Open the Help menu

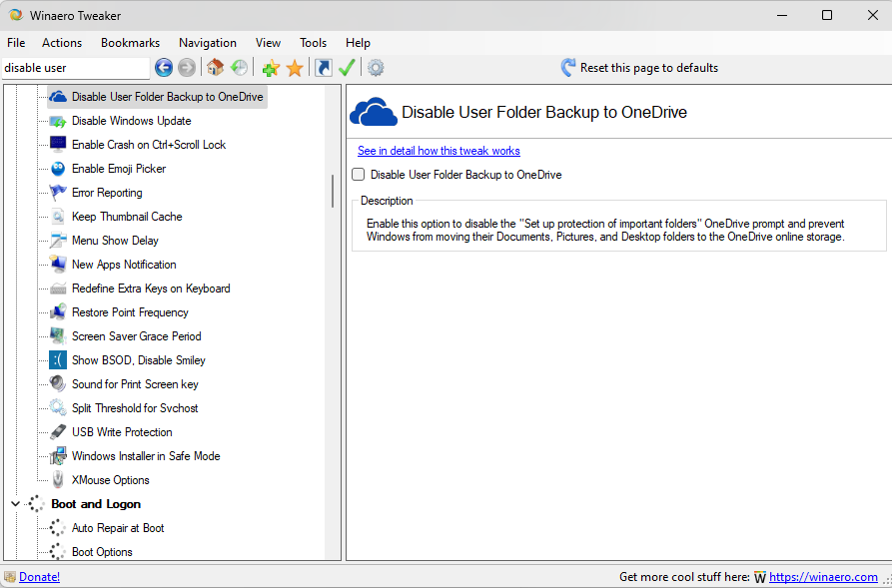point(358,43)
